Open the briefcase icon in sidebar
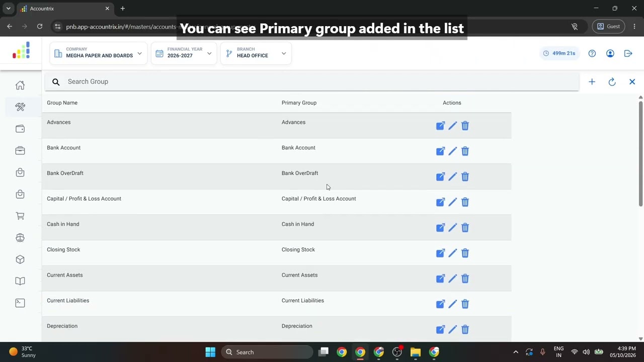This screenshot has height=362, width=644. (x=20, y=151)
